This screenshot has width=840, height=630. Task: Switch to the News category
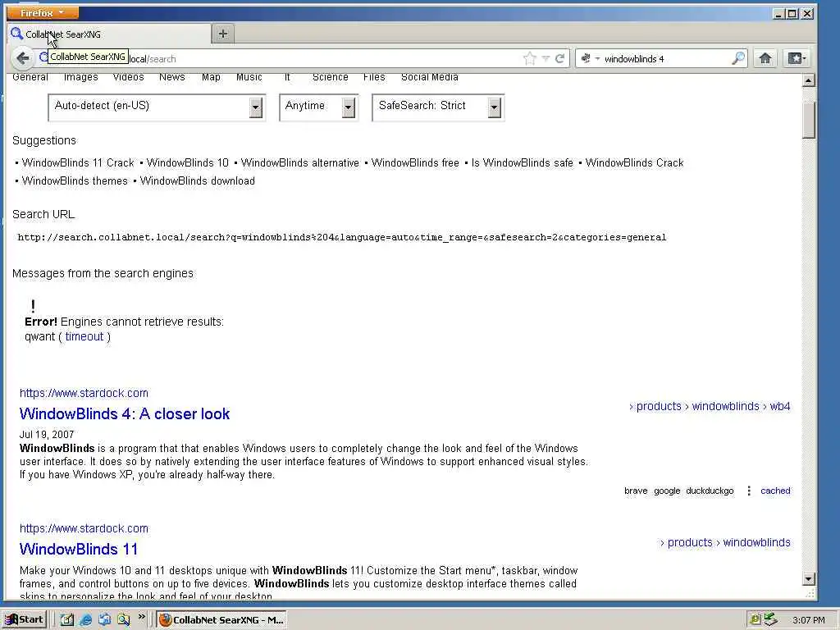[172, 77]
